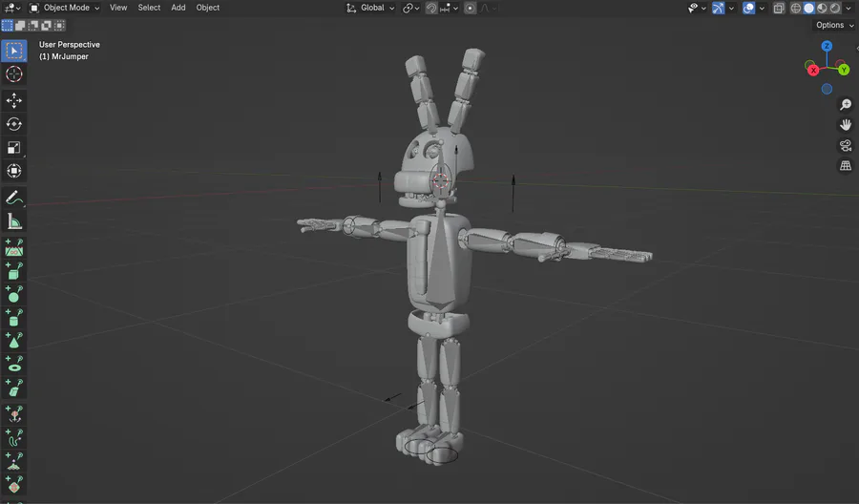859x504 pixels.
Task: Click the 3D cursor on model's head
Action: [x=440, y=180]
